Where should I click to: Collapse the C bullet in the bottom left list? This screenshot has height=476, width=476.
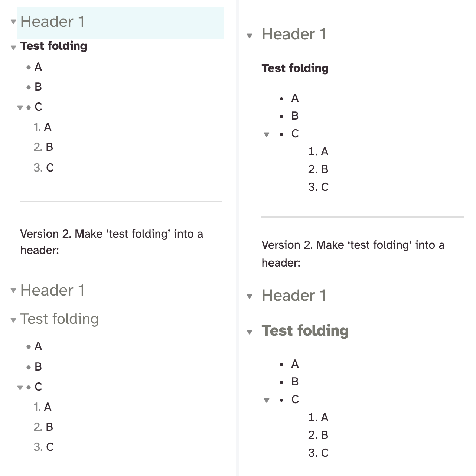pyautogui.click(x=20, y=387)
